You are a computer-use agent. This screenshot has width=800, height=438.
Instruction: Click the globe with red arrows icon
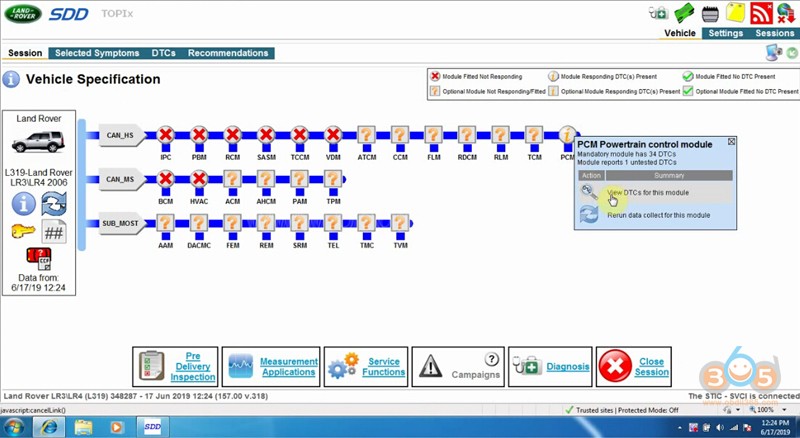pos(787,13)
